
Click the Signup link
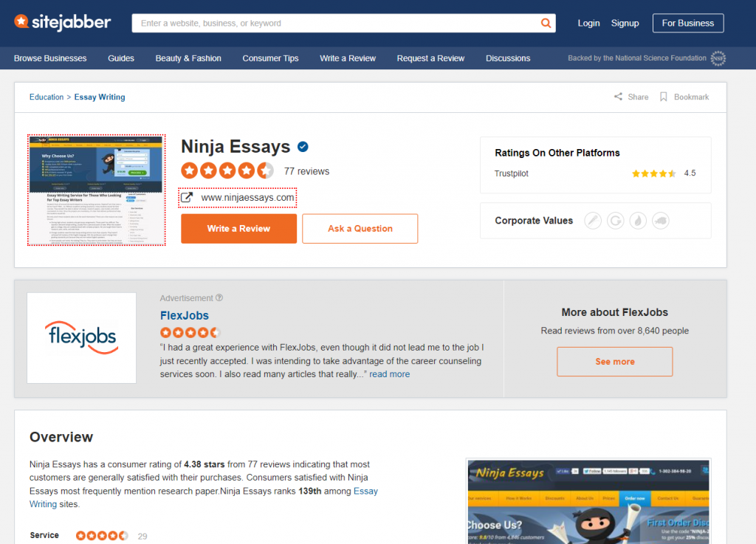pyautogui.click(x=625, y=23)
